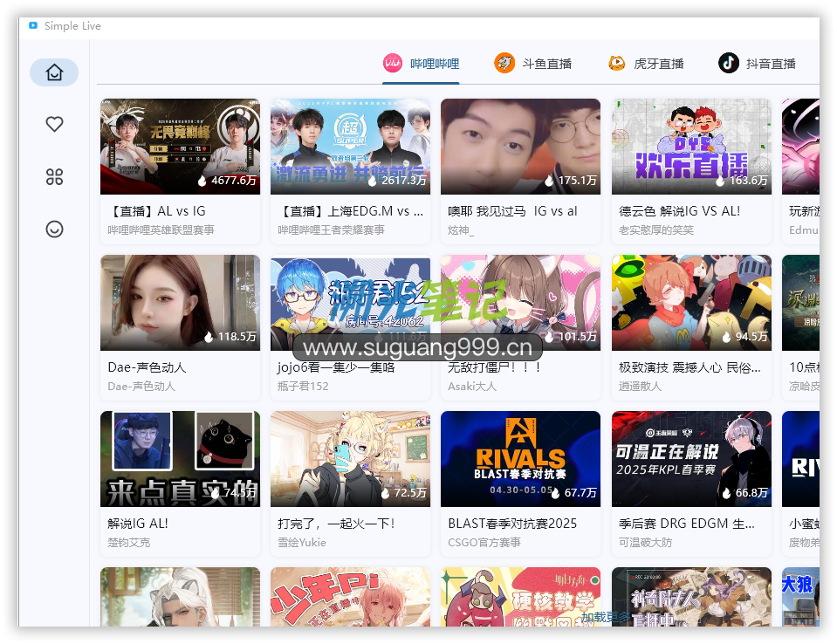837x644 pixels.
Task: Open the 来点真实的 stream thumbnail
Action: (x=180, y=459)
